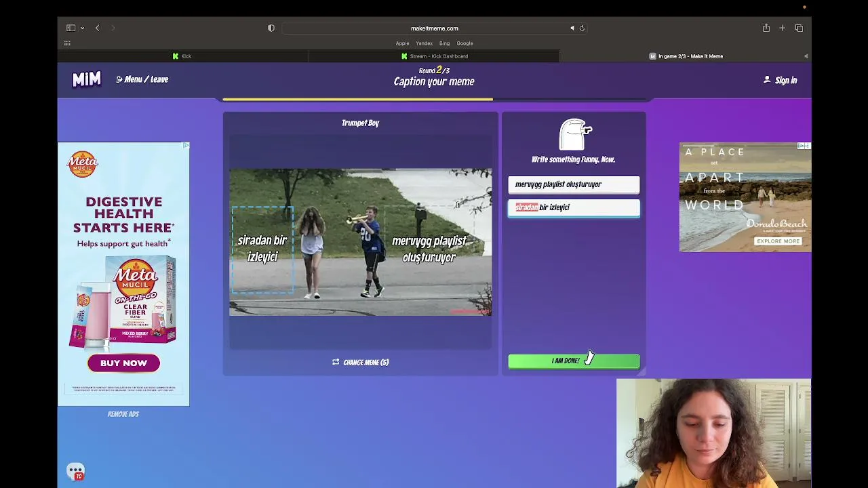Viewport: 868px width, 488px height.
Task: Click the speaker icon on Make It Meme tab
Action: tap(806, 56)
